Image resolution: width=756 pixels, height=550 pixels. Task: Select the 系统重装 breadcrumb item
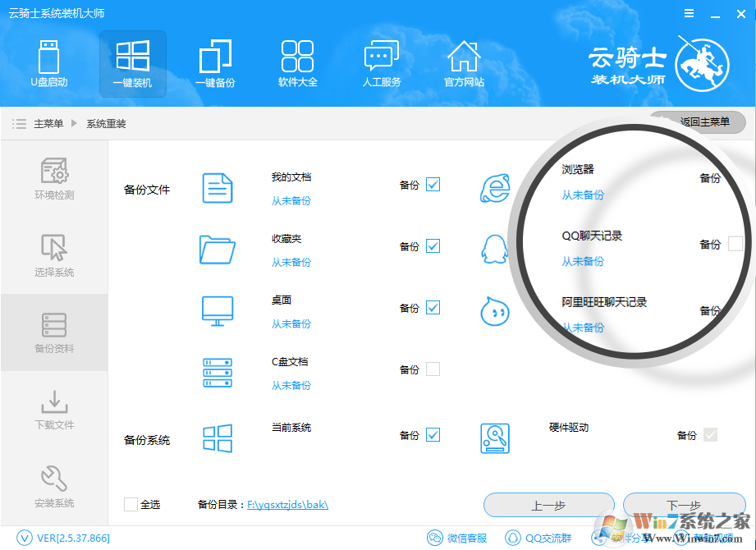[108, 122]
